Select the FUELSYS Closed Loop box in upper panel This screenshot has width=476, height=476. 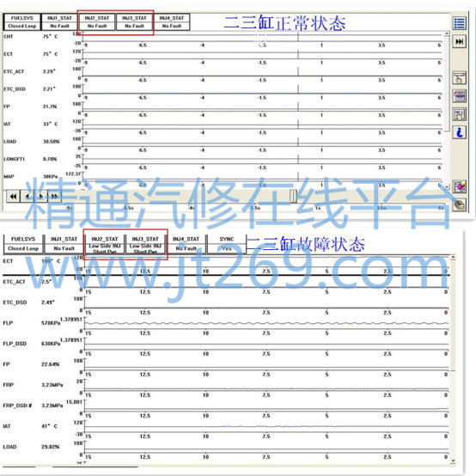[x=22, y=22]
